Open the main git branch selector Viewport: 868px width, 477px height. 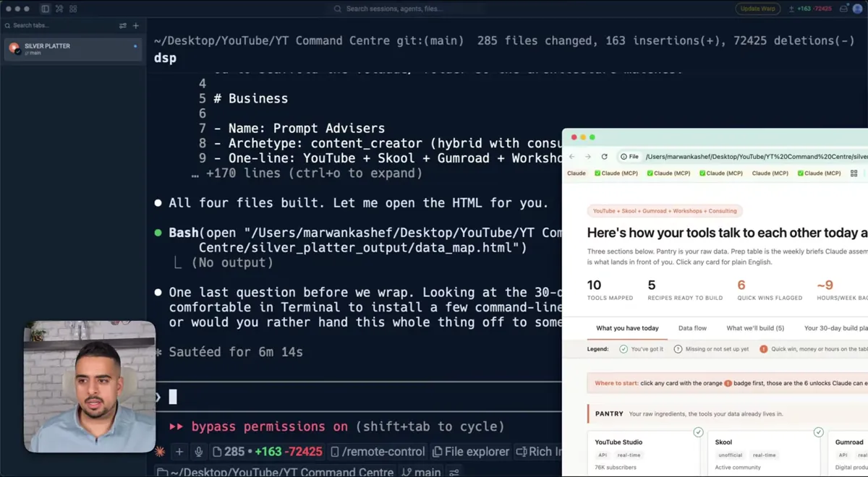coord(422,472)
